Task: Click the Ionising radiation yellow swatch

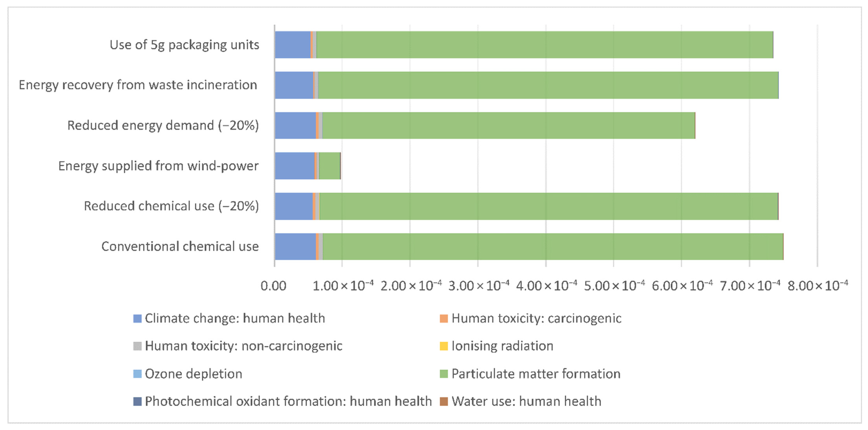Action: [x=444, y=346]
